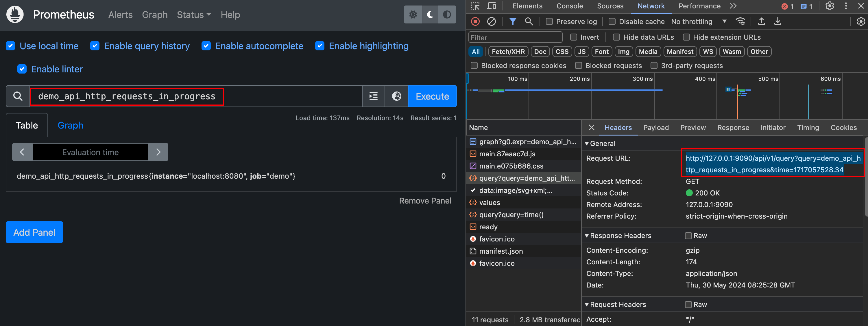Enable Raw view for Response Headers
The image size is (868, 326).
[688, 236]
